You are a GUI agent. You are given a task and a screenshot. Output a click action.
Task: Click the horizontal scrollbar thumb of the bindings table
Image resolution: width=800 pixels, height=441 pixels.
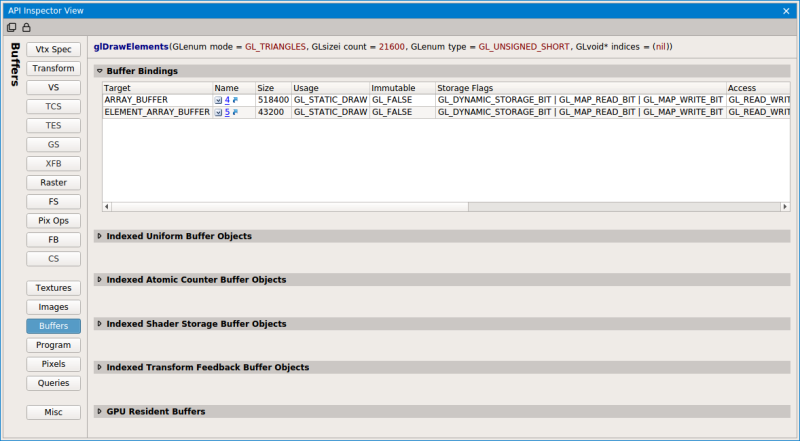coord(290,207)
